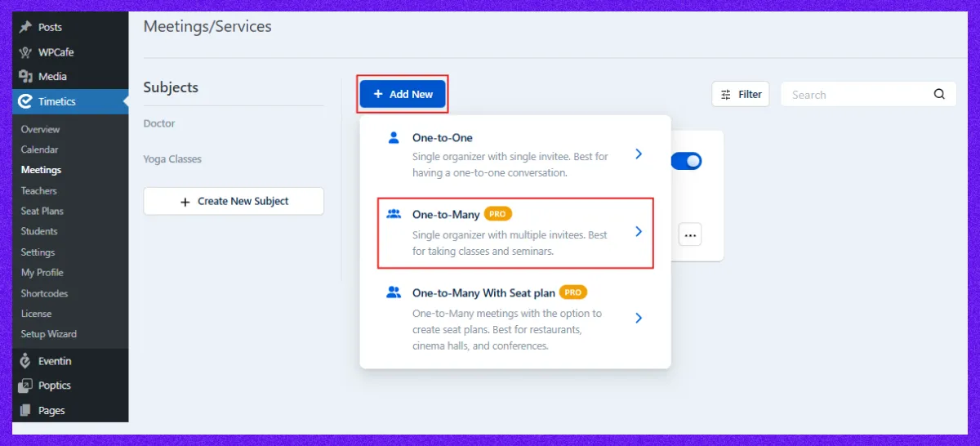Choose One-to-Many With Seat plan title

tap(483, 292)
